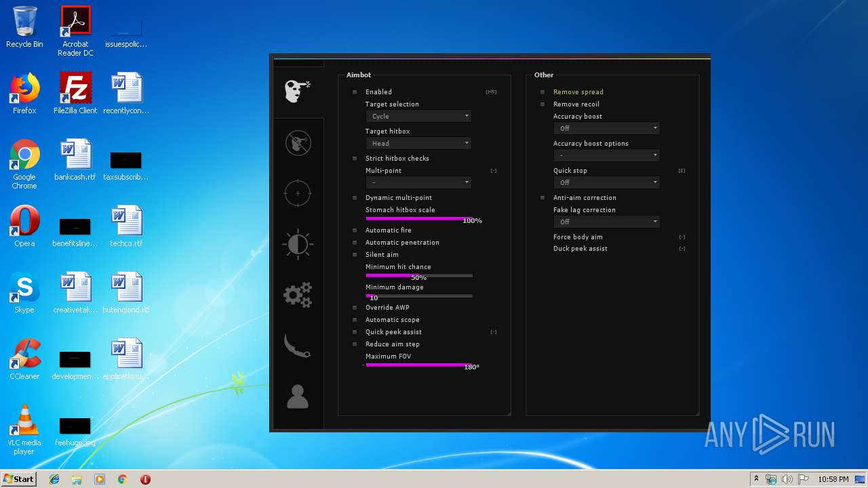Open the gears misc settings tab

pyautogui.click(x=298, y=295)
